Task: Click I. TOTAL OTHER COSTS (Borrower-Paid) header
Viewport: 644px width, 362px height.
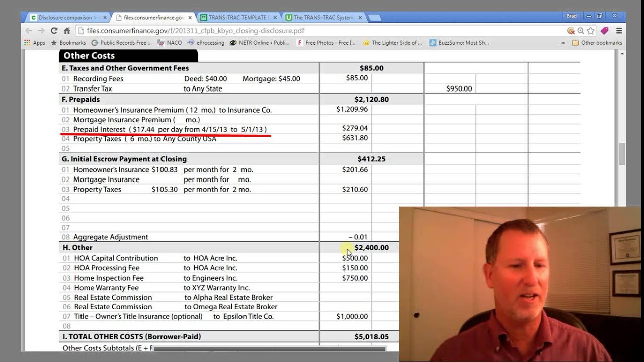Action: [131, 337]
